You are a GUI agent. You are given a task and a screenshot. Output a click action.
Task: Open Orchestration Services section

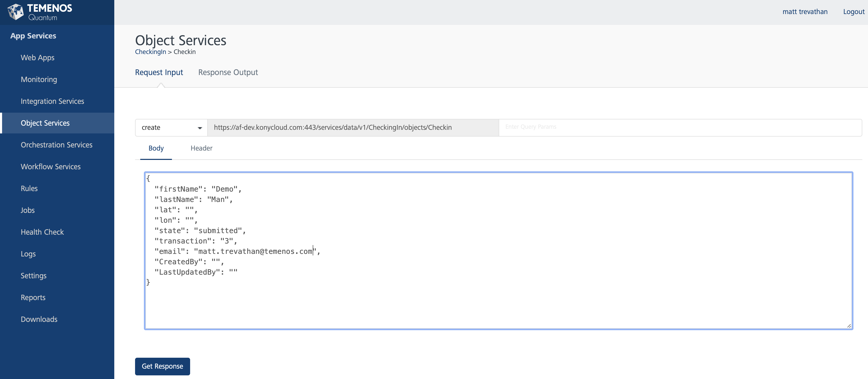56,145
